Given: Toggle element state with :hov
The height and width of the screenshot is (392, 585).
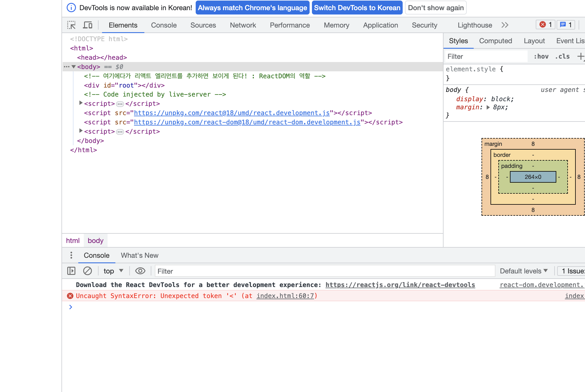Looking at the screenshot, I should (x=542, y=56).
